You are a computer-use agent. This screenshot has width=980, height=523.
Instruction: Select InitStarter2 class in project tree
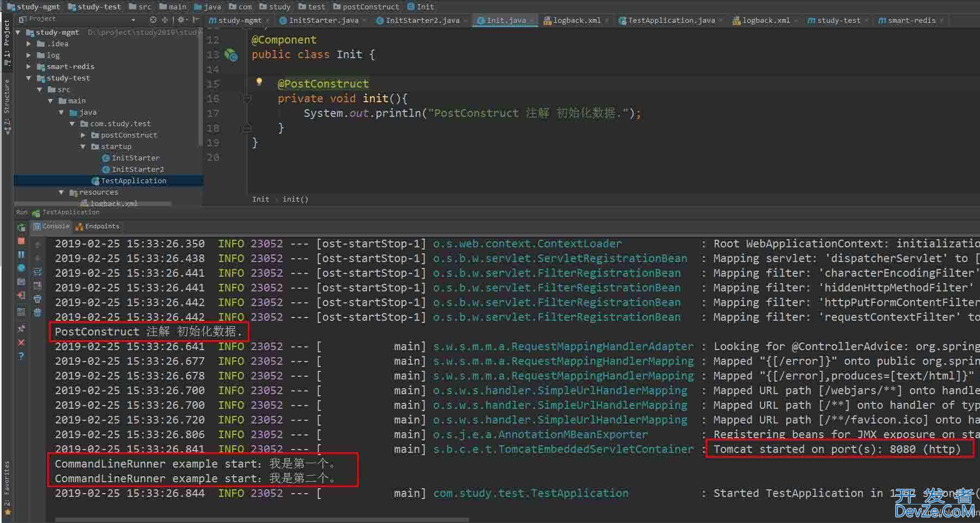click(x=133, y=170)
